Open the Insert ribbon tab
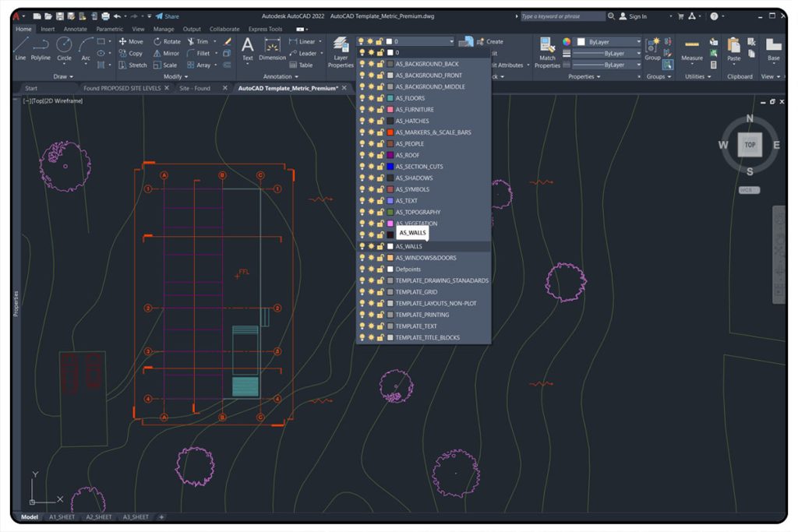 (x=48, y=29)
